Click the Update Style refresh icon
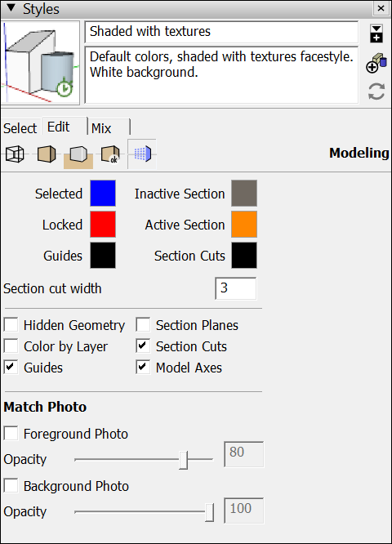Image resolution: width=392 pixels, height=544 pixels. (376, 91)
